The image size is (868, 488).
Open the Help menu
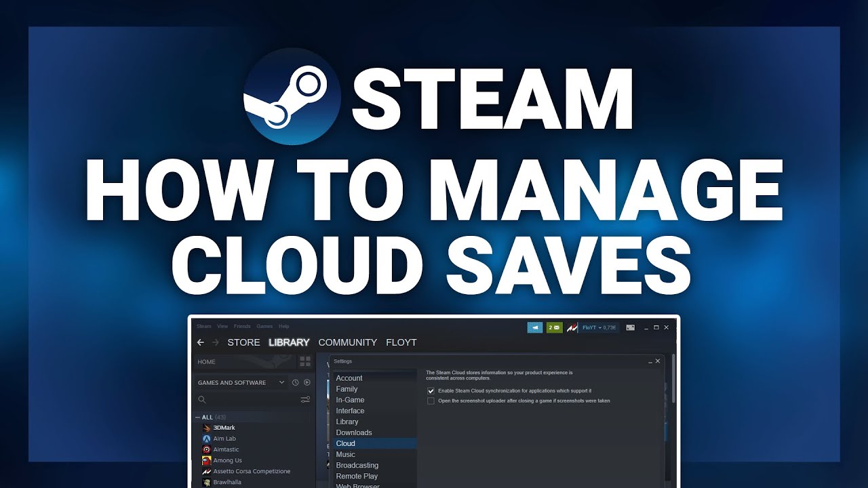(x=284, y=326)
